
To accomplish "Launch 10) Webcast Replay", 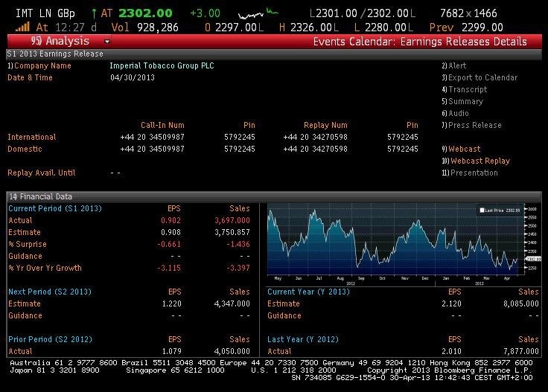I will point(476,161).
